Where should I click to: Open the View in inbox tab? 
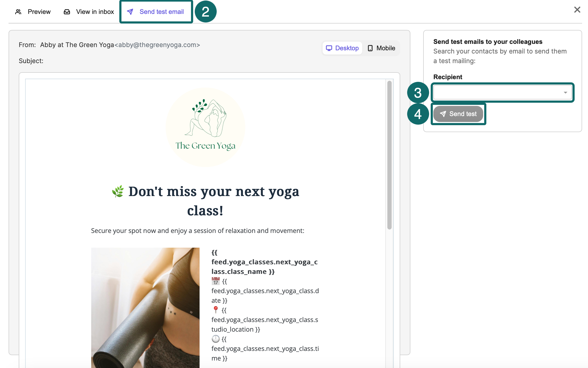(89, 12)
